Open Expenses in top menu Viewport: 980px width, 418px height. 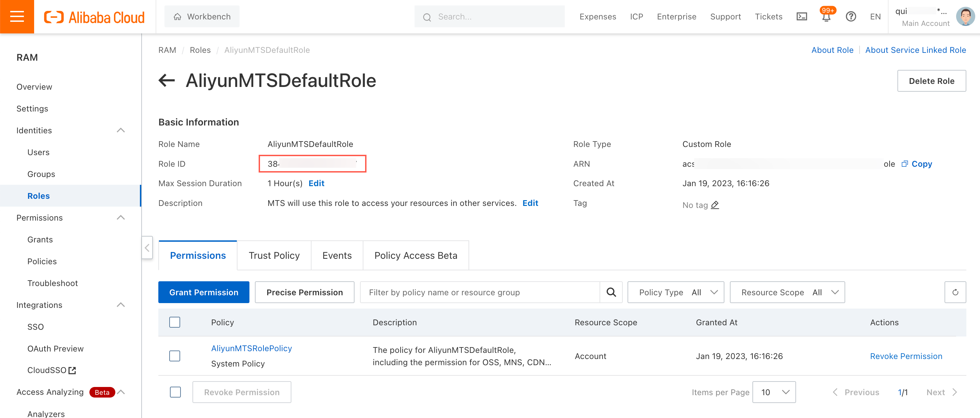(598, 17)
